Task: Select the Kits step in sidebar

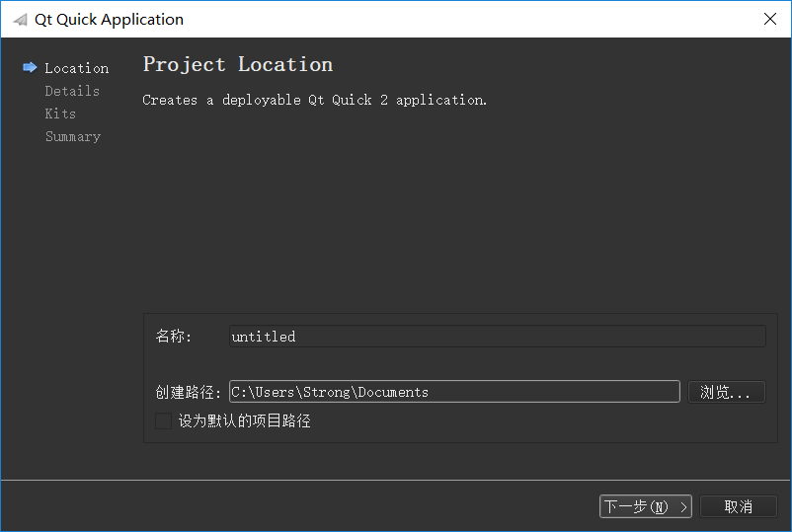Action: tap(60, 114)
